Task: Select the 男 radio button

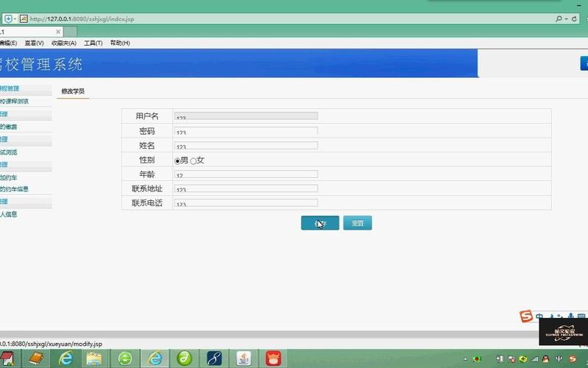Action: point(177,161)
